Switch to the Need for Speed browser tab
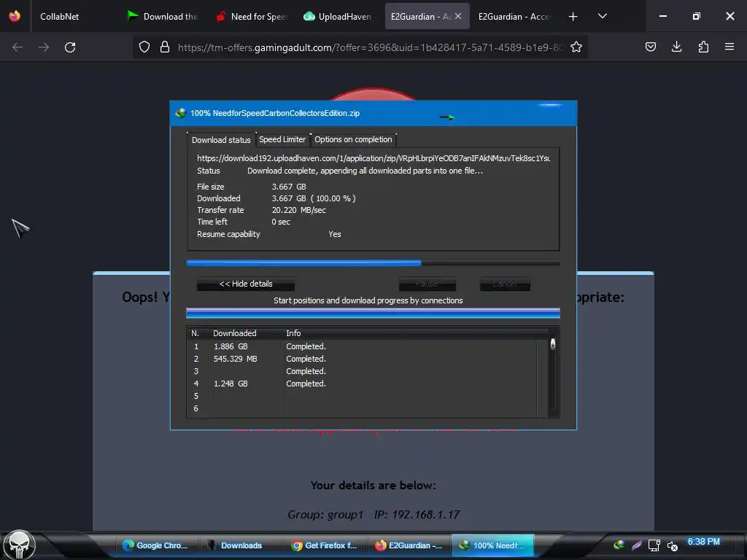This screenshot has height=560, width=747. (252, 16)
